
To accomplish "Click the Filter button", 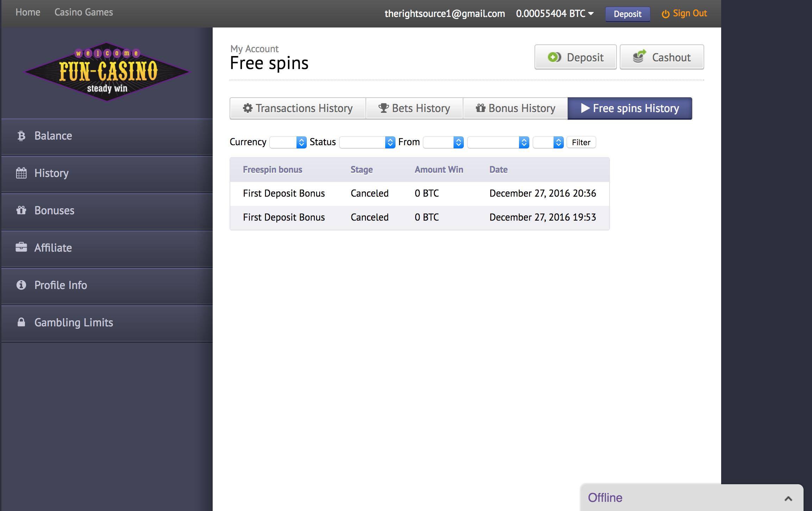I will point(581,142).
